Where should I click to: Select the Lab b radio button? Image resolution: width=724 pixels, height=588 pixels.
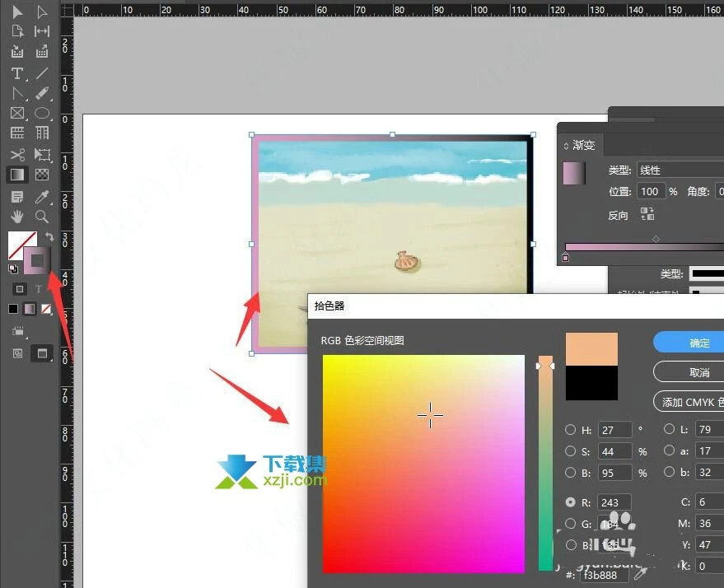[x=669, y=472]
